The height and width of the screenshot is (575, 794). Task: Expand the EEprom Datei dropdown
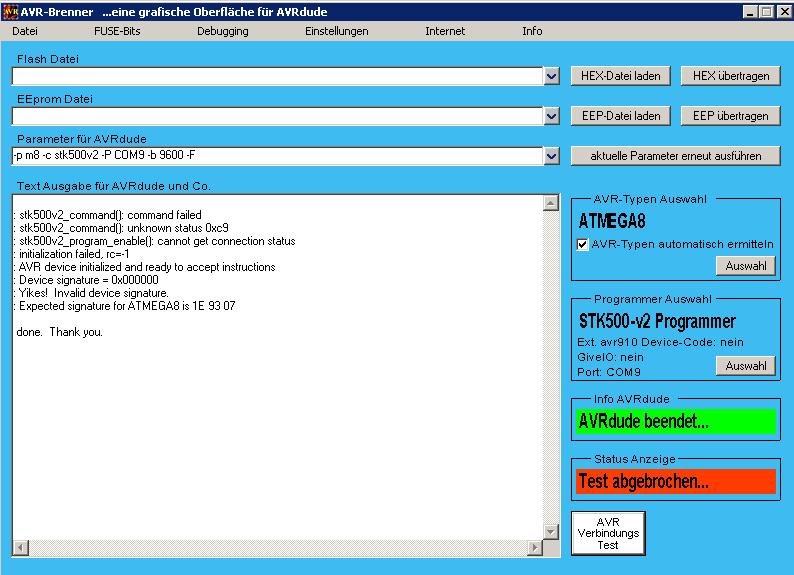pos(551,116)
